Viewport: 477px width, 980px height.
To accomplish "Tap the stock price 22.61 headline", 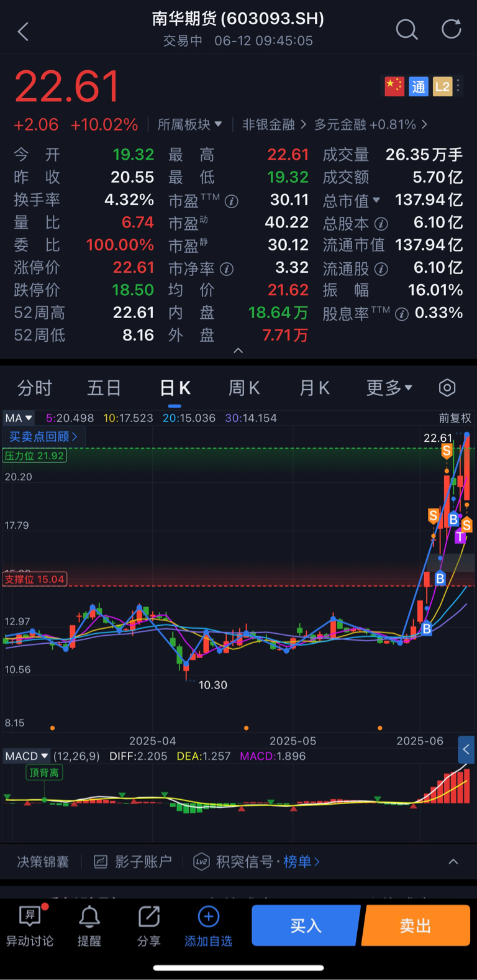I will click(x=66, y=86).
